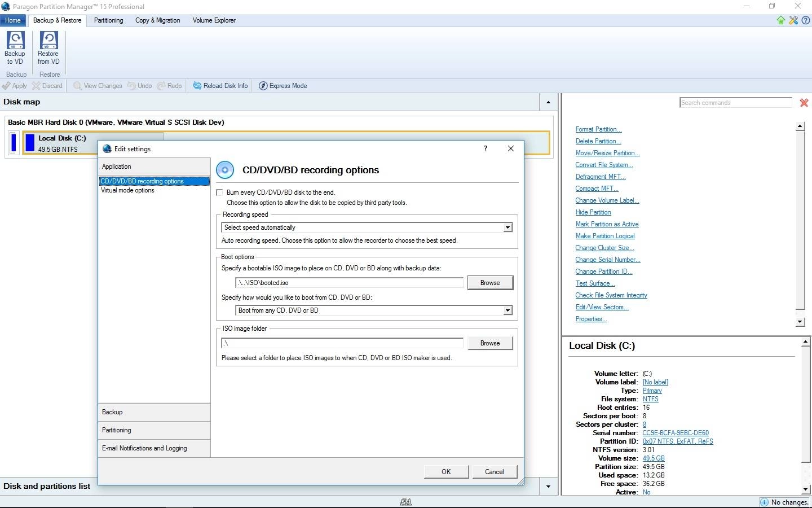Image resolution: width=812 pixels, height=508 pixels.
Task: Click the Delete Partition link
Action: (x=598, y=141)
